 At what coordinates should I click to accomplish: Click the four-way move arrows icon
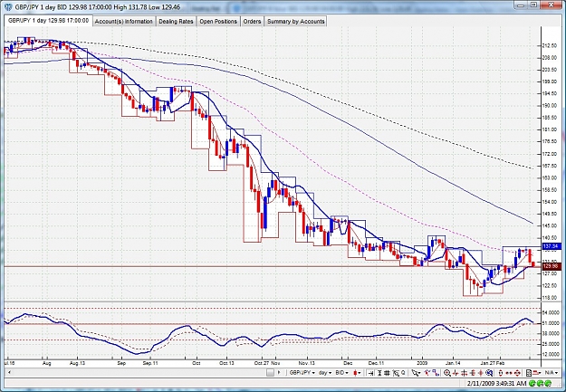tap(517, 373)
